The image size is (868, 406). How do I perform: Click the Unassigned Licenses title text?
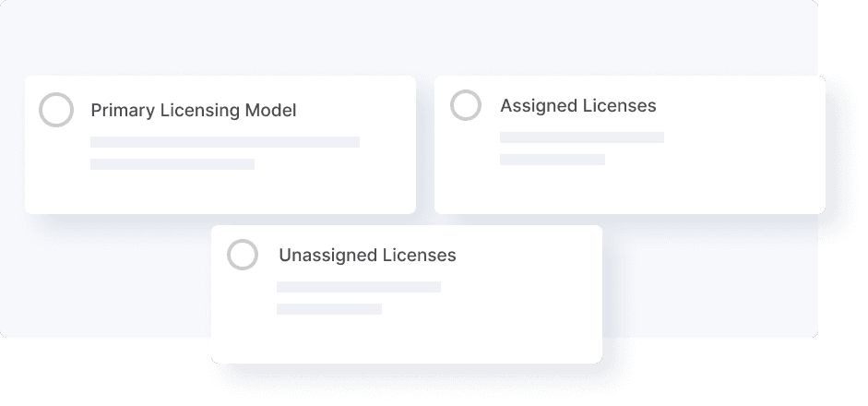click(x=367, y=255)
